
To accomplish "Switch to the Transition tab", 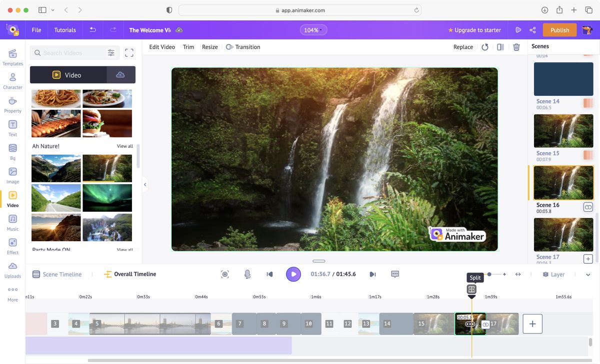I will [x=243, y=46].
